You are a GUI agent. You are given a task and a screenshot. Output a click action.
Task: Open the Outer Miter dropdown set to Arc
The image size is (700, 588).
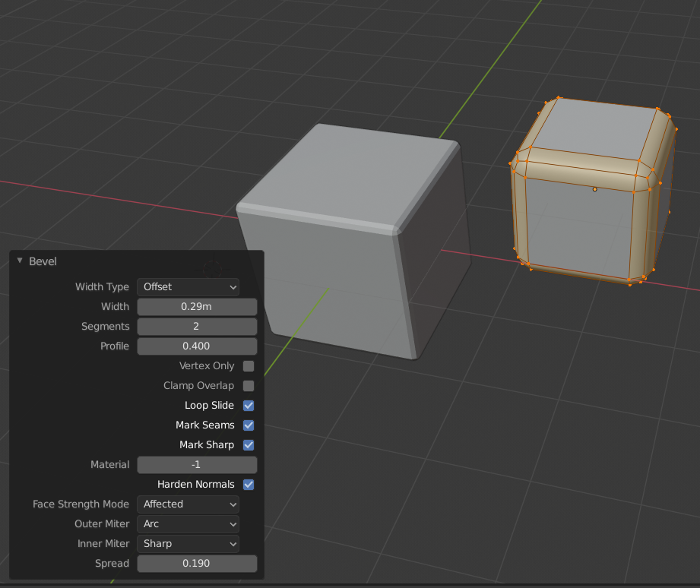[187, 523]
